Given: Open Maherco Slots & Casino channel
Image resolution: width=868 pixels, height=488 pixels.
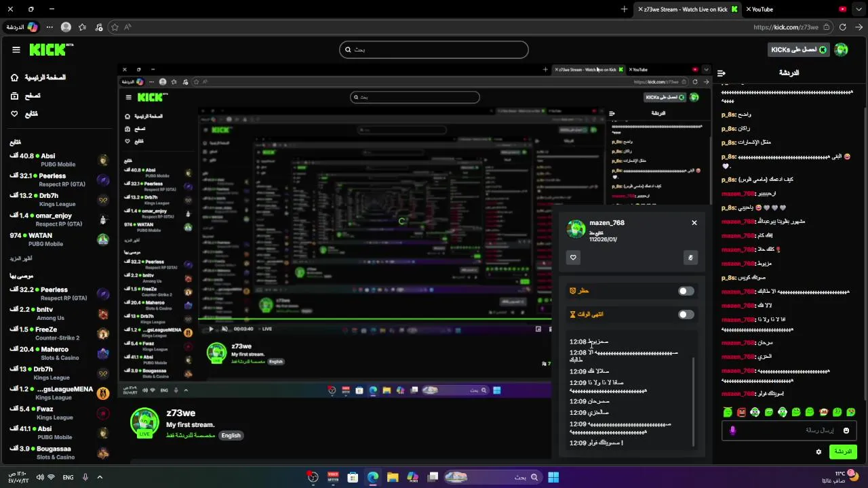Looking at the screenshot, I should [x=58, y=353].
